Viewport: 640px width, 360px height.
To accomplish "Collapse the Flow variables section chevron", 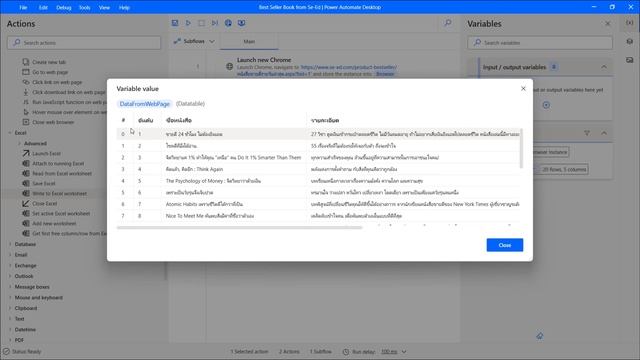I will click(x=604, y=133).
